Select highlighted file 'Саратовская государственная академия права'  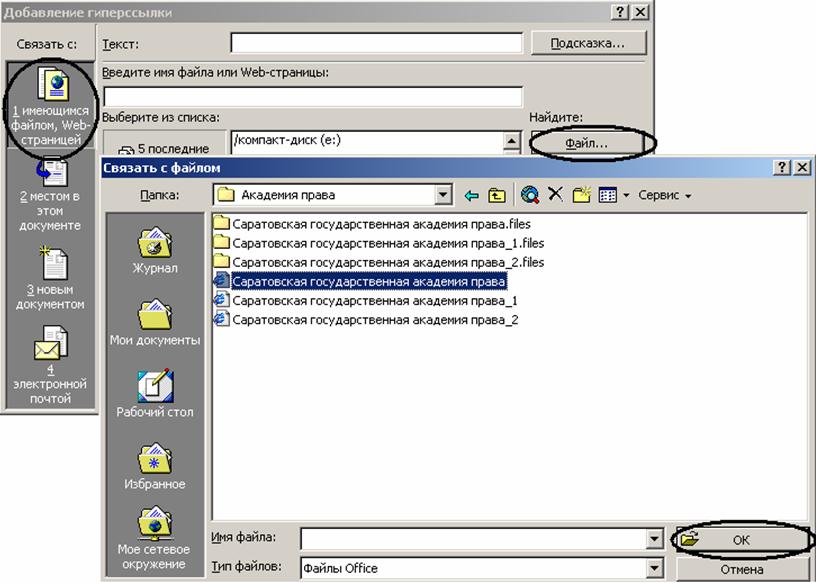360,282
